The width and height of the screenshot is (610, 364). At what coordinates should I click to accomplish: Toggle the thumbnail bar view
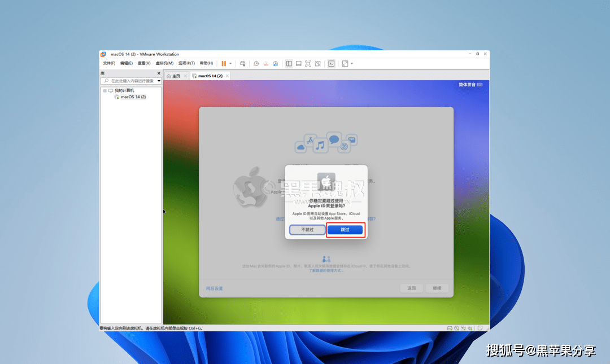(x=298, y=63)
